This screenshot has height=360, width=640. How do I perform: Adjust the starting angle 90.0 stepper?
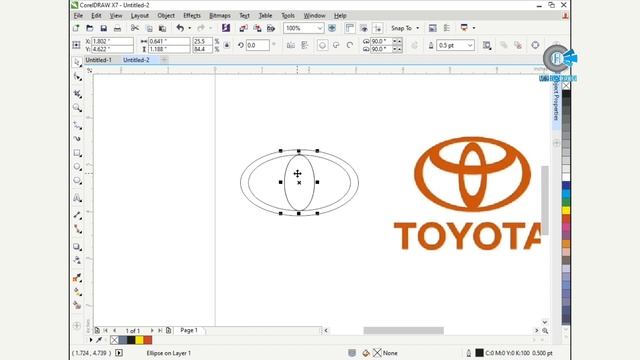pyautogui.click(x=398, y=41)
